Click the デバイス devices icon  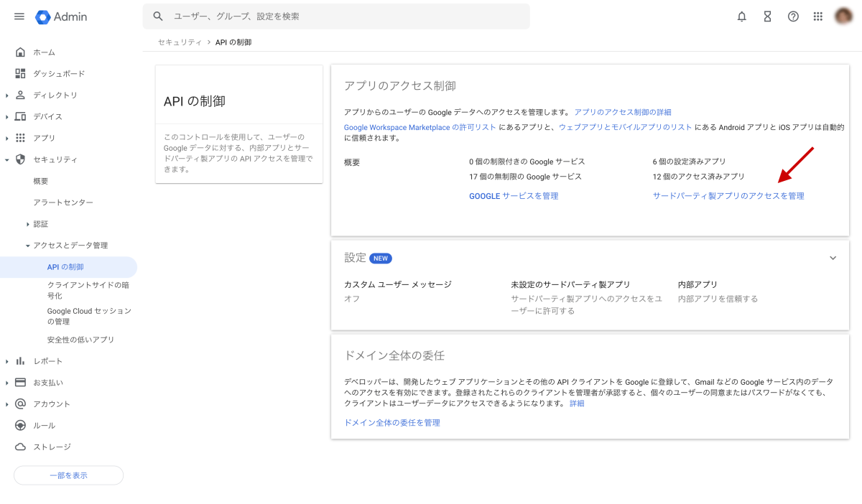click(x=20, y=116)
